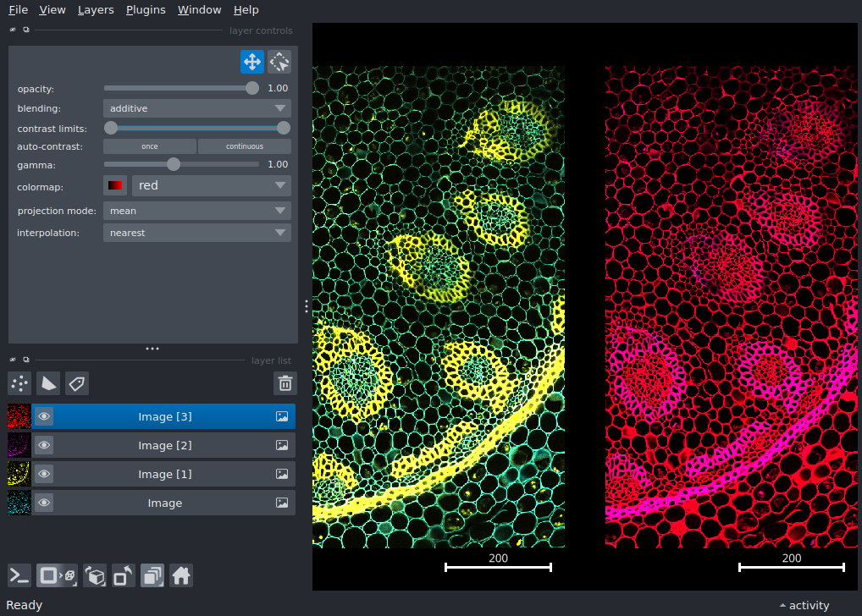Select the pan/zoom mode tool
The height and width of the screenshot is (616, 862).
[x=251, y=62]
